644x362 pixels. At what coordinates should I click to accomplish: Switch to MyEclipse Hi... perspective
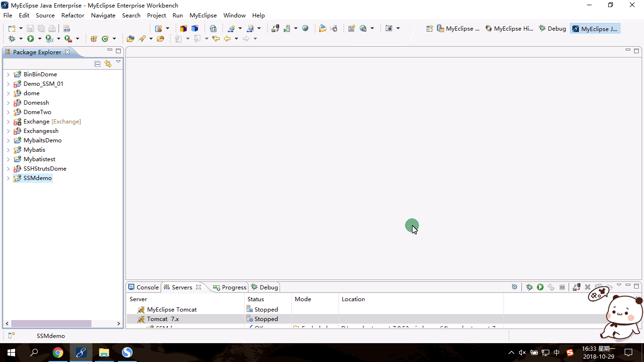[509, 29]
